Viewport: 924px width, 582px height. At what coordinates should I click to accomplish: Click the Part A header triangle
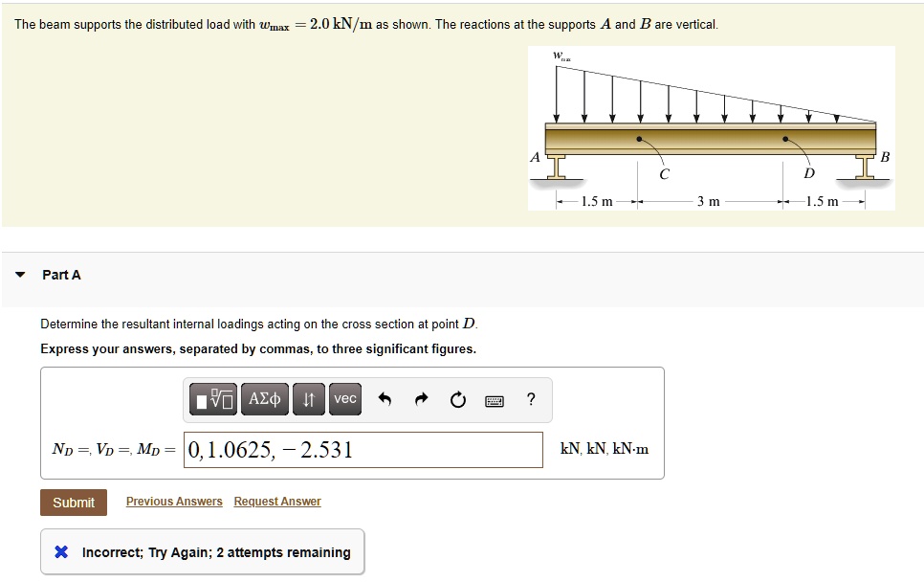point(19,275)
